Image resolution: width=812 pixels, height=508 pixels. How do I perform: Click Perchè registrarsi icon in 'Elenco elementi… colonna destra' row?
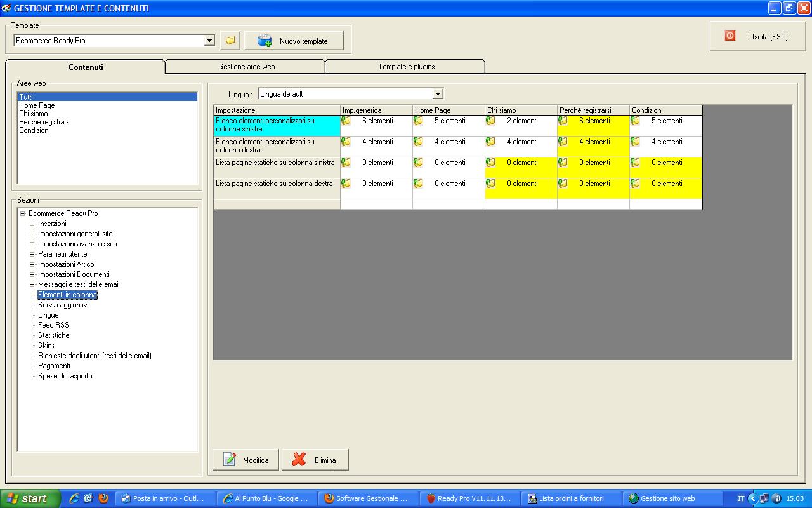[563, 142]
